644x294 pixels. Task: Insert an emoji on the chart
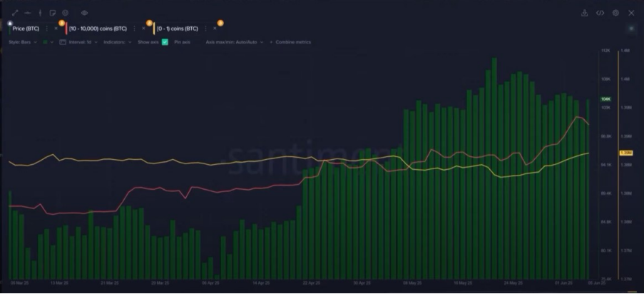point(66,13)
